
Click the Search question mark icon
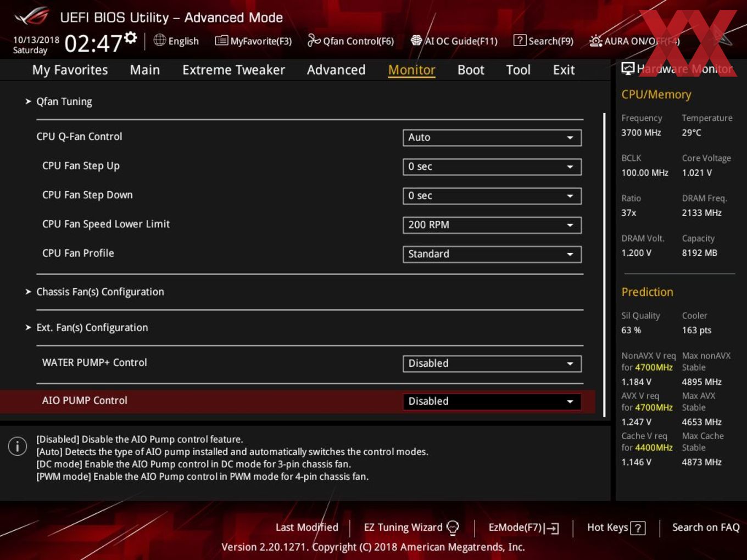tap(519, 40)
